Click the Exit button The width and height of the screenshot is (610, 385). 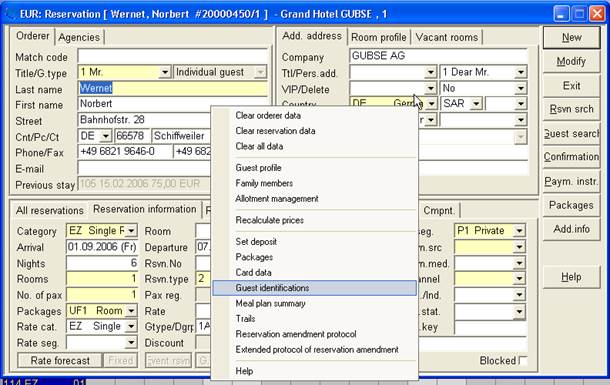571,86
